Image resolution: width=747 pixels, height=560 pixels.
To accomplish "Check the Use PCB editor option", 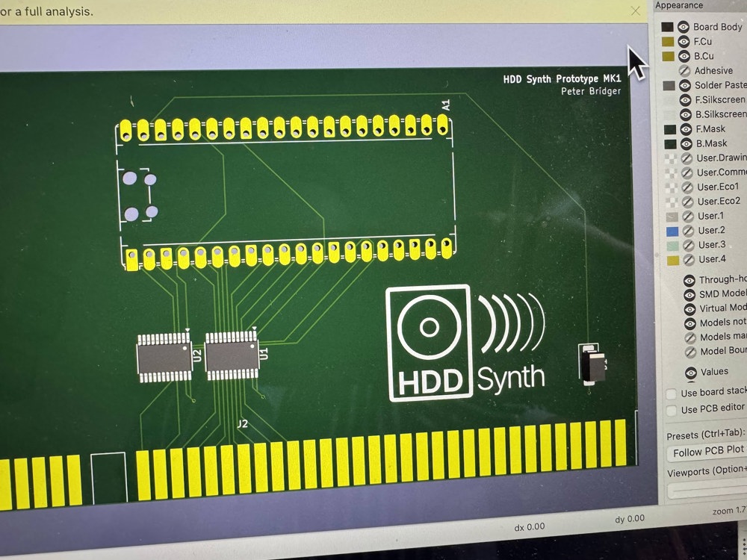I will (672, 410).
